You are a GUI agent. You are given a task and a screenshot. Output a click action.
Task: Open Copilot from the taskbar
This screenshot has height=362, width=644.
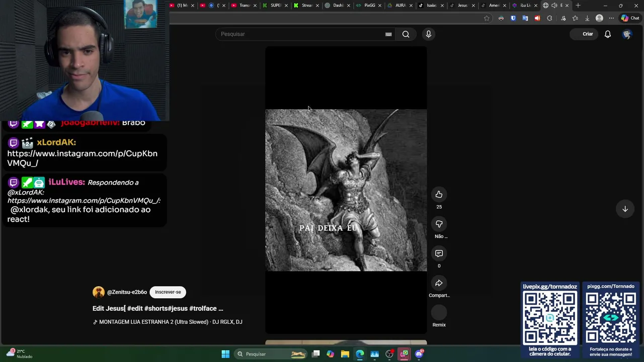[x=330, y=354]
